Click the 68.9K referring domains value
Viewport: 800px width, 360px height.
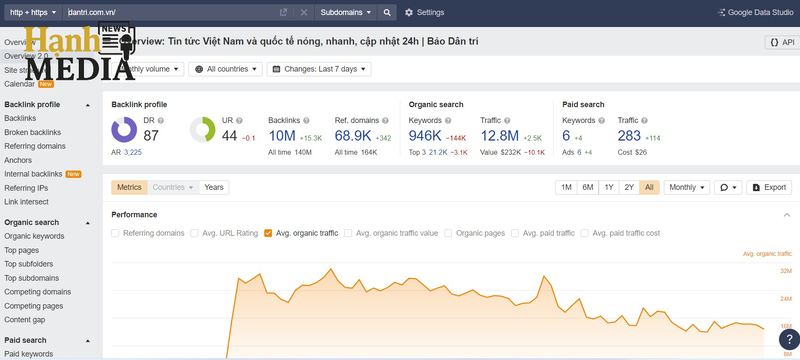point(353,136)
